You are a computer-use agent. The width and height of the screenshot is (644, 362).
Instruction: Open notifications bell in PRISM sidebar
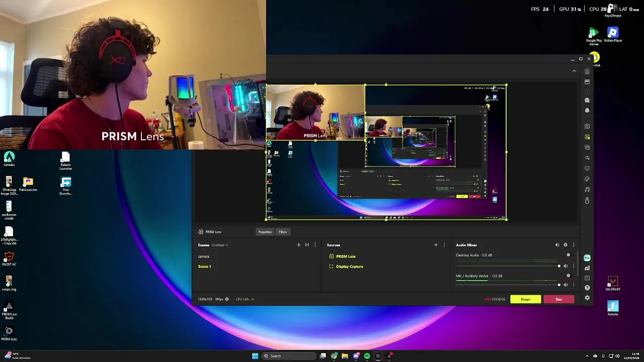click(x=587, y=110)
